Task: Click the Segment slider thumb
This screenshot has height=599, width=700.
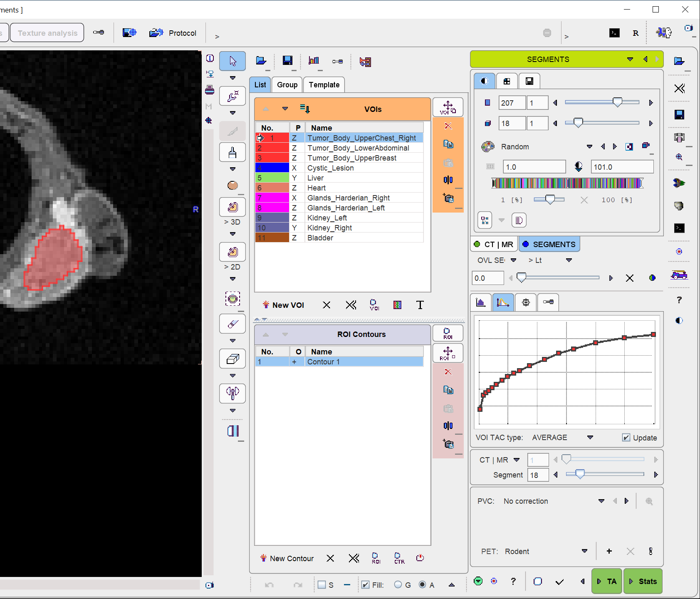Action: 580,474
